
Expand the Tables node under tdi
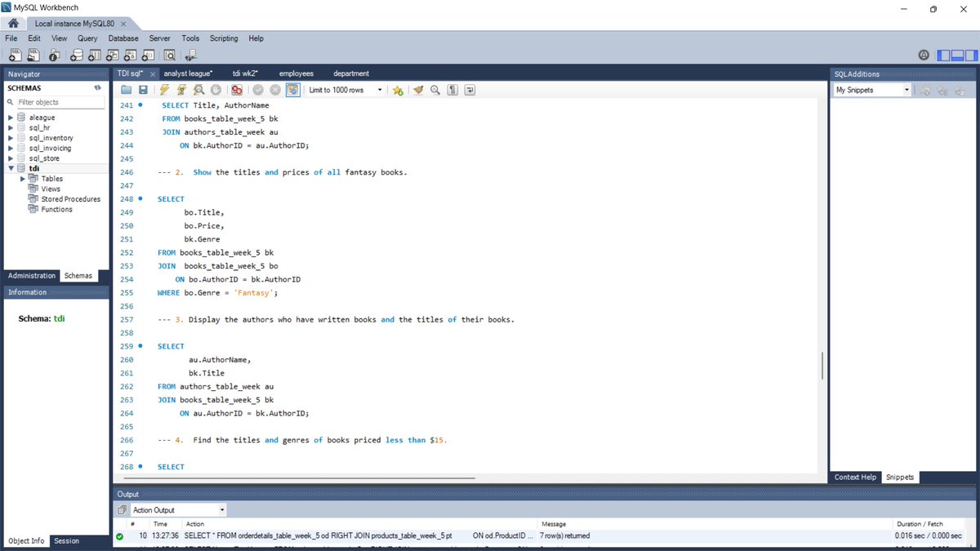click(x=22, y=179)
